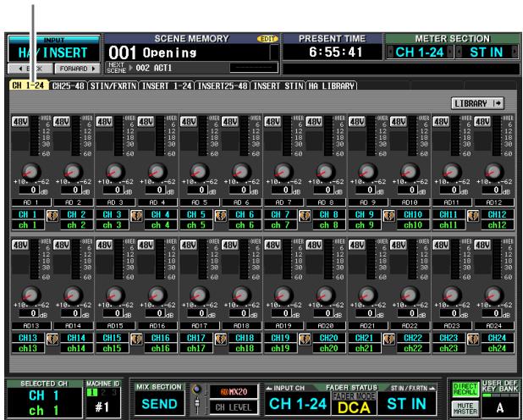This screenshot has height=420, width=523.
Task: Click ST IN fader status display
Action: click(x=406, y=404)
